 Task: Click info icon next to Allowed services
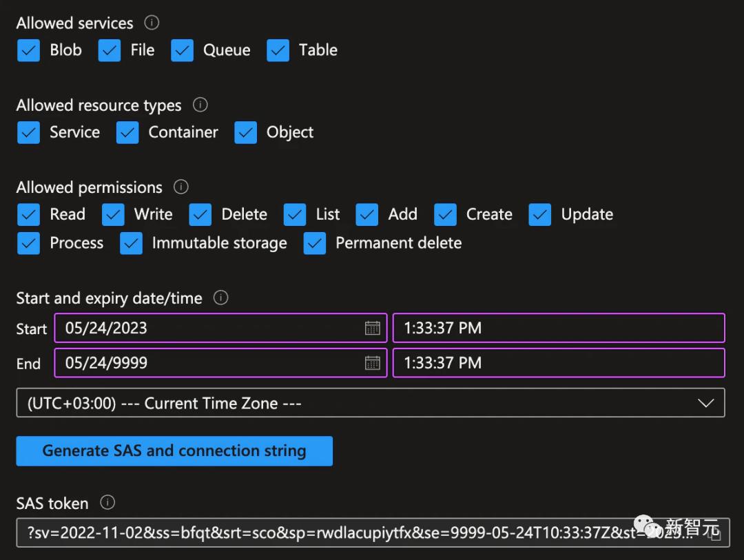point(152,23)
